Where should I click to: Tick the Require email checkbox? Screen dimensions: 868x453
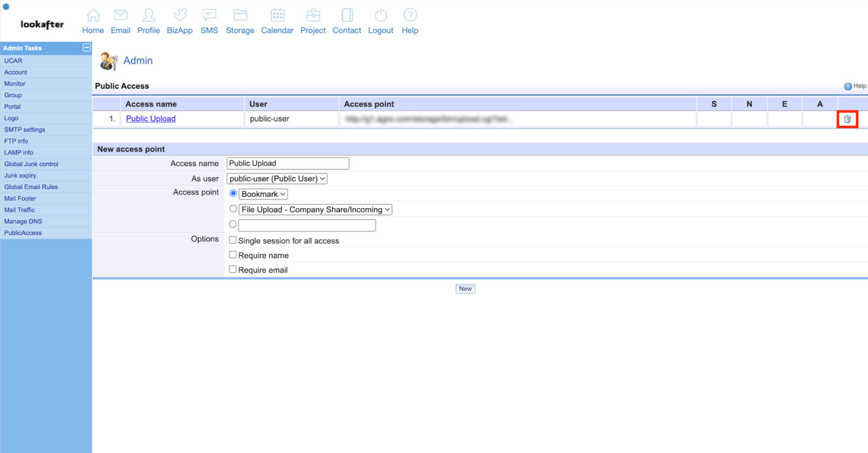point(233,270)
